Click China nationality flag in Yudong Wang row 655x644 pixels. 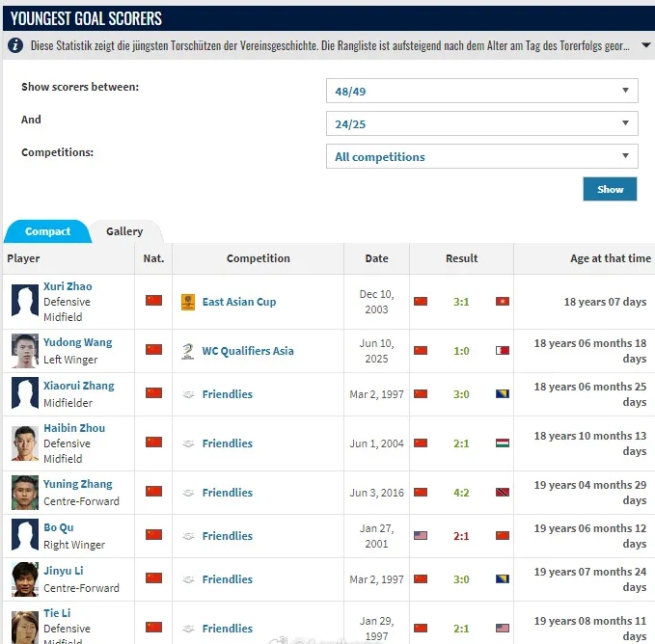[x=153, y=349]
